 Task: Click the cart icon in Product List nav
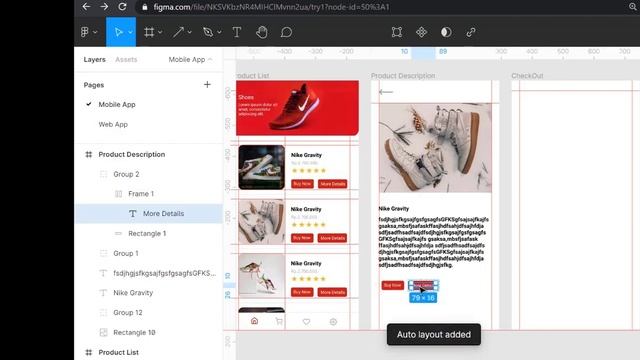point(279,322)
